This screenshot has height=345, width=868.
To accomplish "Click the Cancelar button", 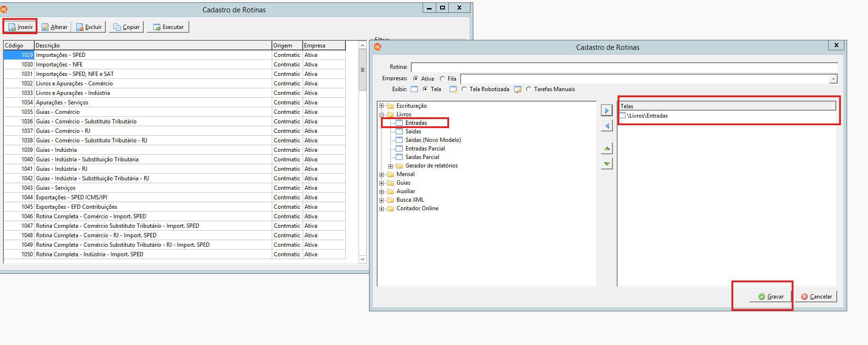I will 816,297.
